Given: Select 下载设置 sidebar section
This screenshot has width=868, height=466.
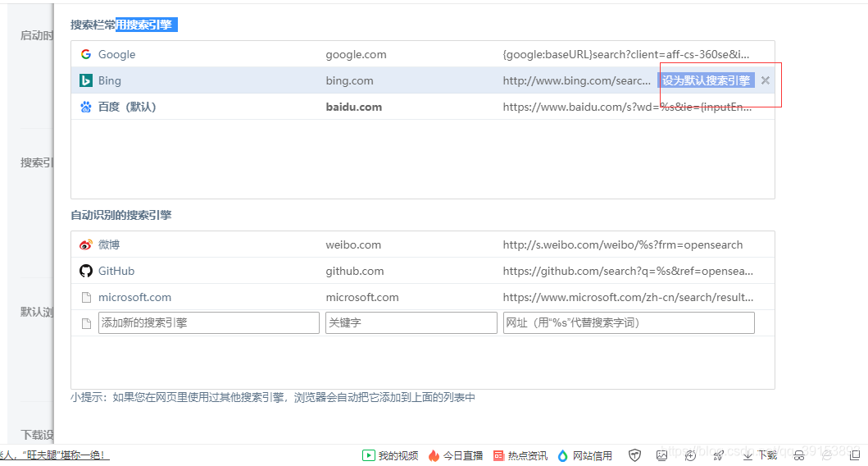Looking at the screenshot, I should click(37, 435).
